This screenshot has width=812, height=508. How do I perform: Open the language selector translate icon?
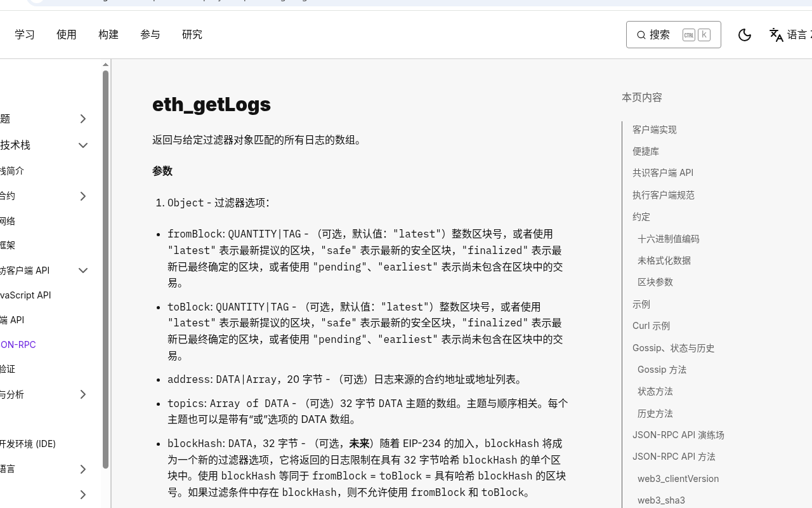click(x=776, y=35)
